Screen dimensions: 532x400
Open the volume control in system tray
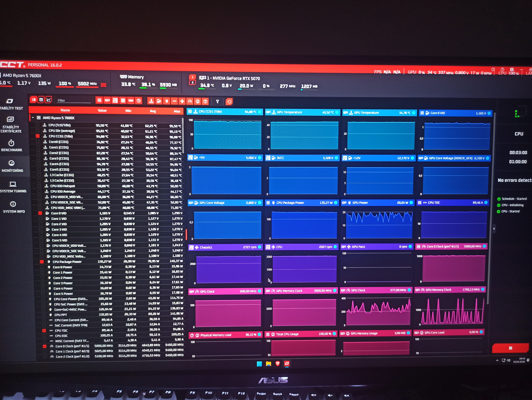coord(508,360)
